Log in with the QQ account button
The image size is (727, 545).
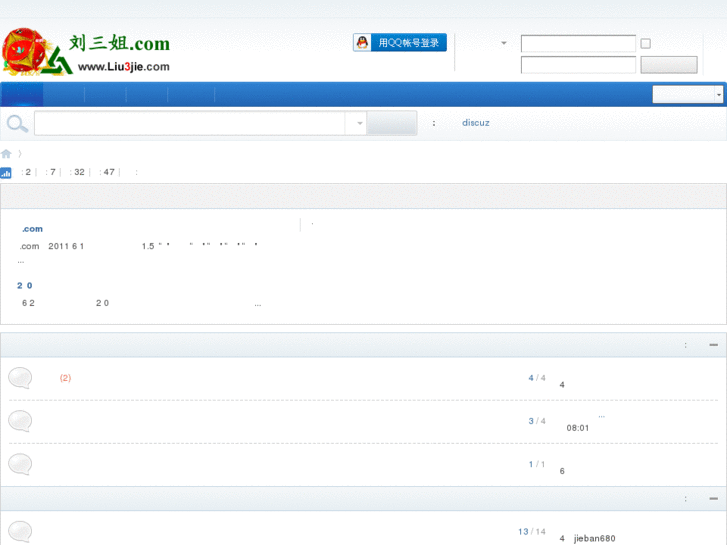point(400,43)
